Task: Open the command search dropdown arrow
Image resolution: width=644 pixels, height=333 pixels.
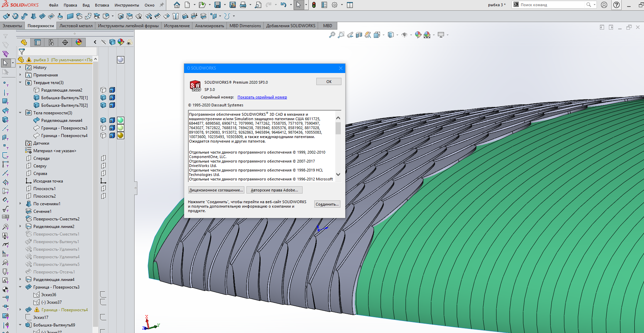Action: pos(594,5)
